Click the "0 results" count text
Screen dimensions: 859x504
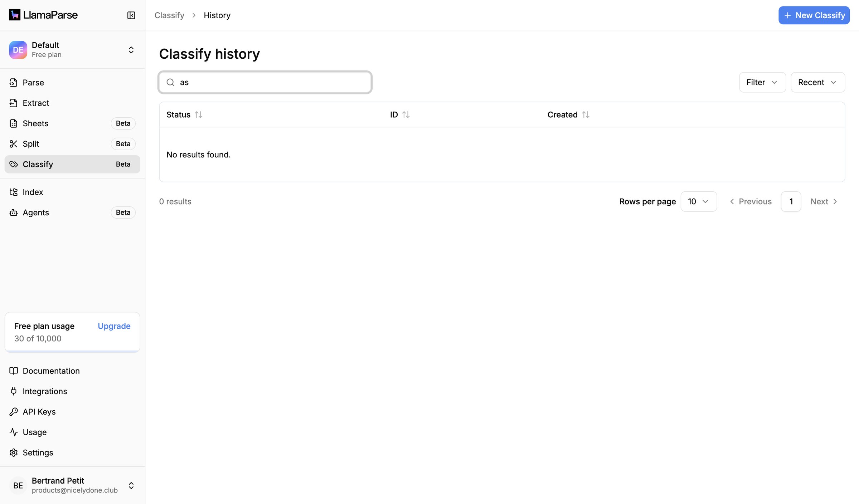[175, 201]
